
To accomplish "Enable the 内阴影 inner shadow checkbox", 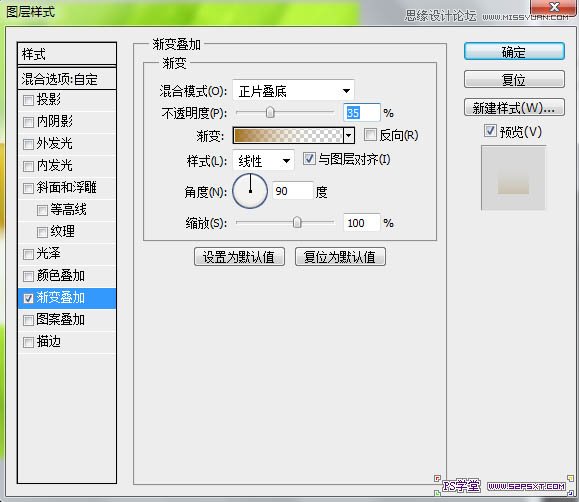I will tap(28, 122).
